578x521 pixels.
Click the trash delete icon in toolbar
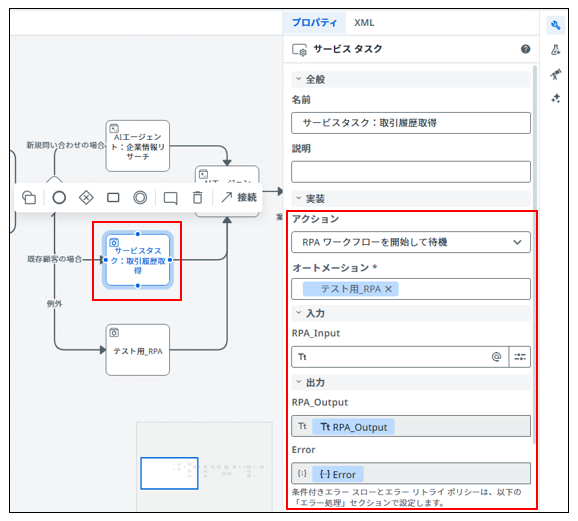pos(198,198)
